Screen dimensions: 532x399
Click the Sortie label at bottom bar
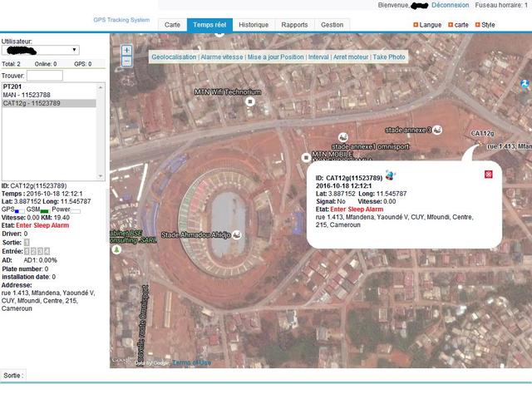tap(13, 375)
